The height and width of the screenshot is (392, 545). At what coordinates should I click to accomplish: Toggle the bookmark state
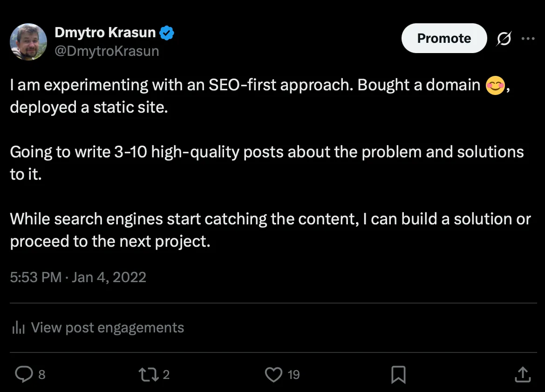pos(398,374)
